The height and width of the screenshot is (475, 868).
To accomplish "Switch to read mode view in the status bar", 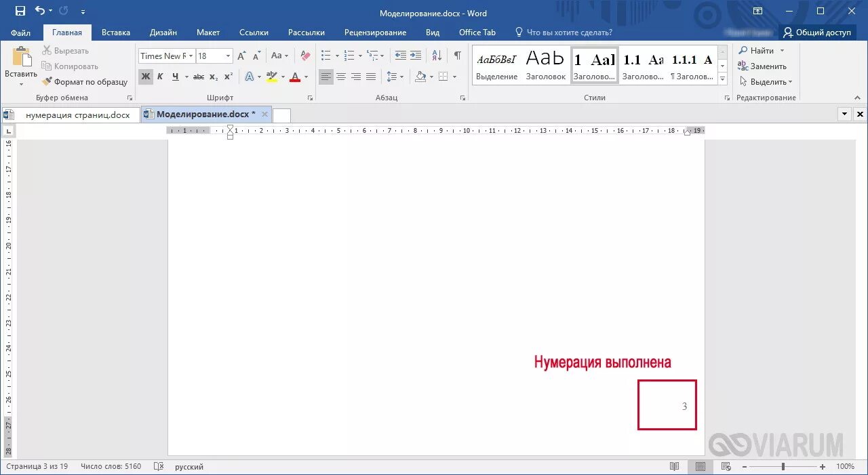I will pyautogui.click(x=674, y=467).
